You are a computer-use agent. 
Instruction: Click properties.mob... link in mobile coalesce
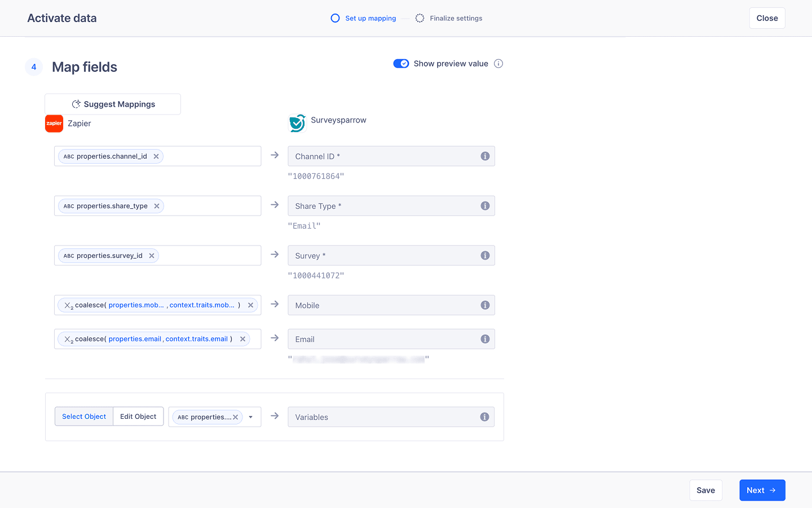coord(136,305)
